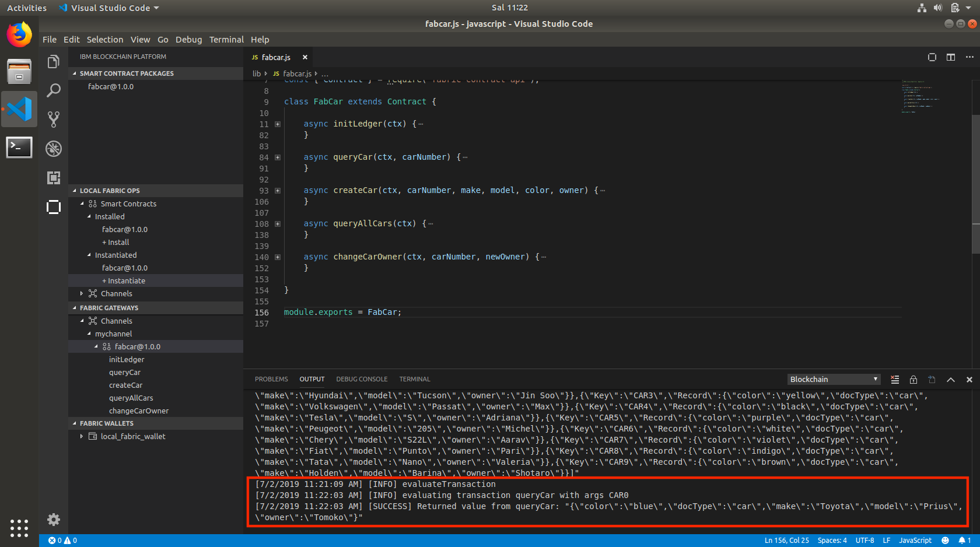Open the Blockchain output channel dropdown
The height and width of the screenshot is (547, 980).
coord(834,379)
